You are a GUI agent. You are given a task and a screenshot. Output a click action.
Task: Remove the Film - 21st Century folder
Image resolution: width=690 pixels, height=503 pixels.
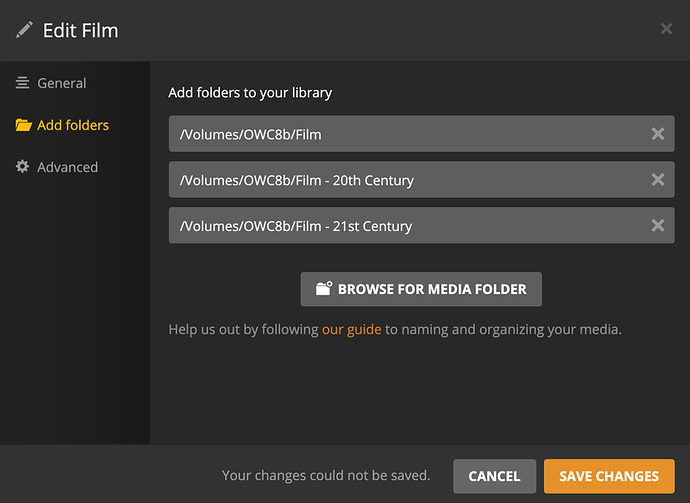(657, 226)
